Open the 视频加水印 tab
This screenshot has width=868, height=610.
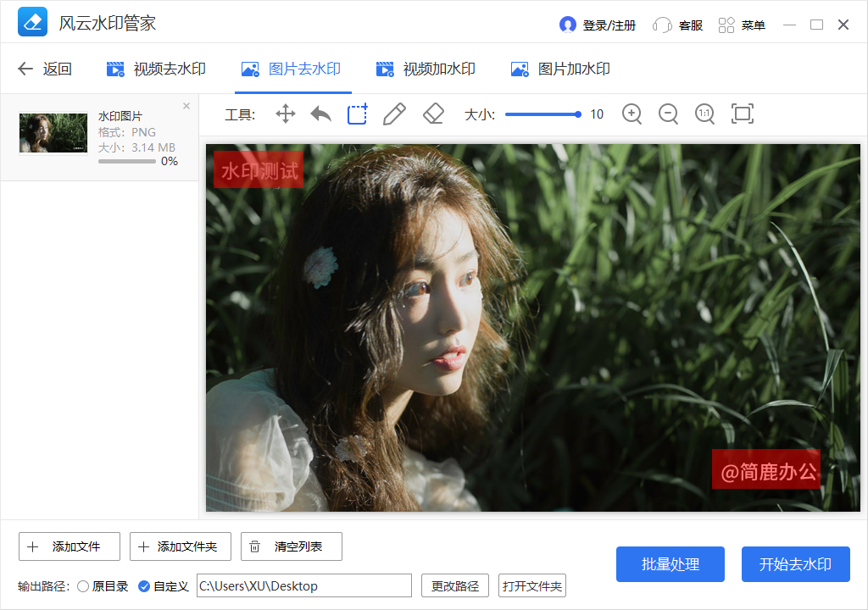pos(426,69)
